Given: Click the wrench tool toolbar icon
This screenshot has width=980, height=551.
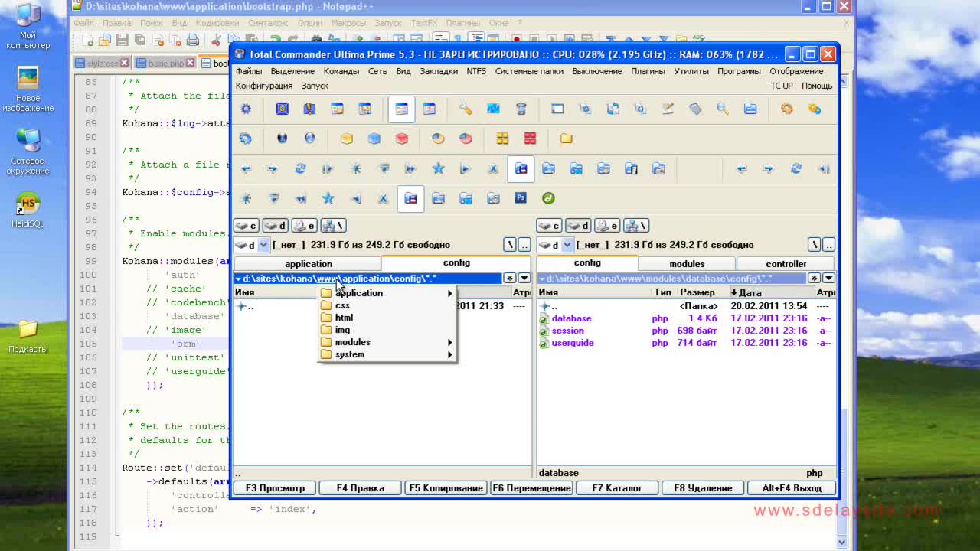Looking at the screenshot, I should click(x=465, y=109).
